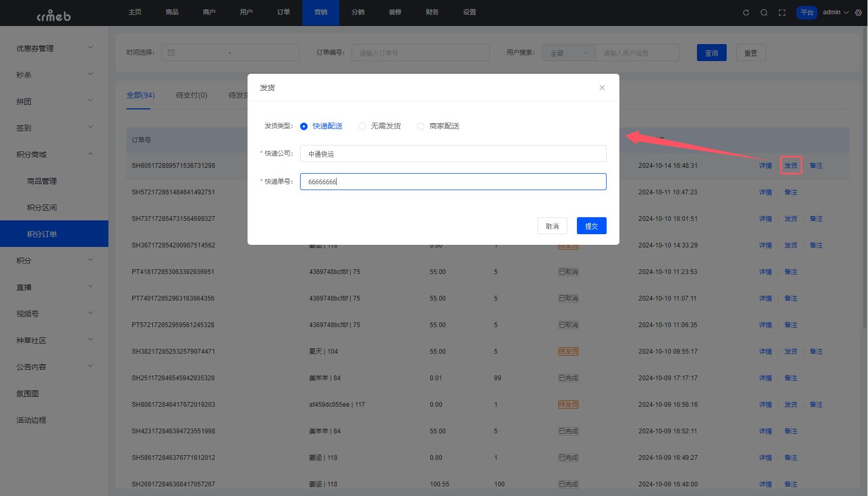This screenshot has height=496, width=868.
Task: Switch to 全部(94) tab
Action: (140, 95)
